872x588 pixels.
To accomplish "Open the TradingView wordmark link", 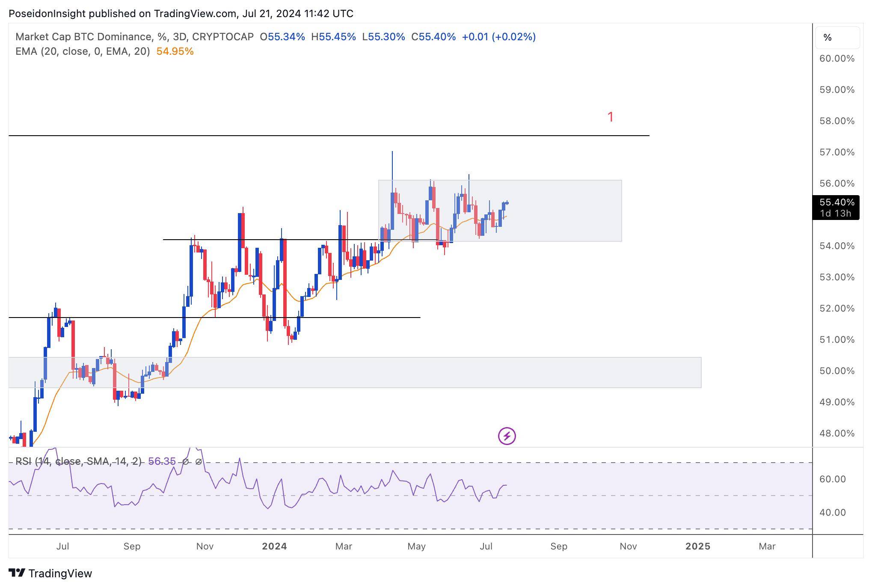I will click(60, 573).
